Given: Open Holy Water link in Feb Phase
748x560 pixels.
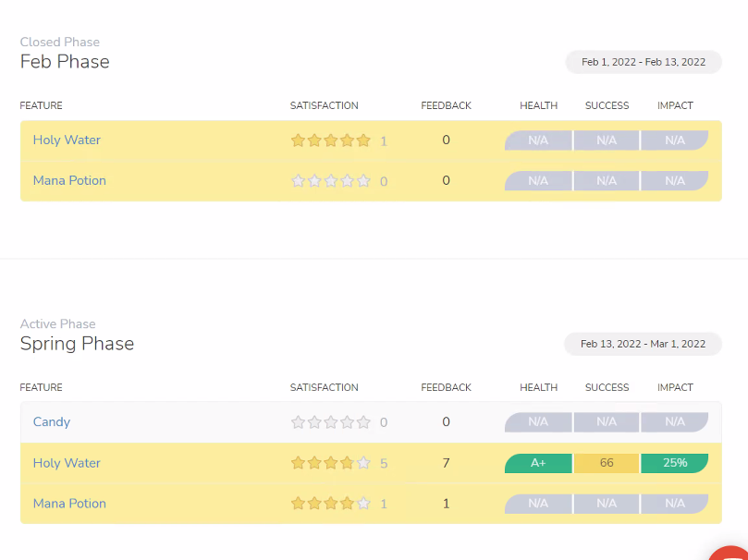Looking at the screenshot, I should (67, 140).
